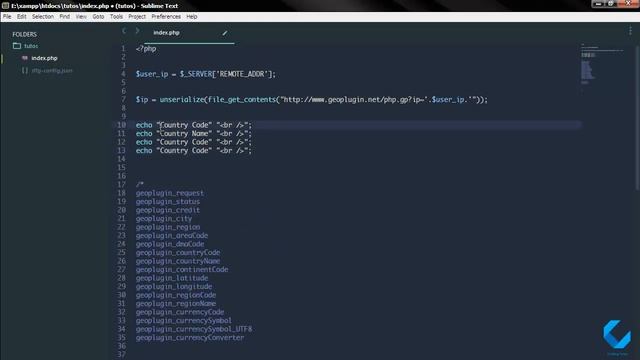Click geoplugin_currencyConverter in the comment
Viewport: 640px width, 360px height.
(190, 338)
